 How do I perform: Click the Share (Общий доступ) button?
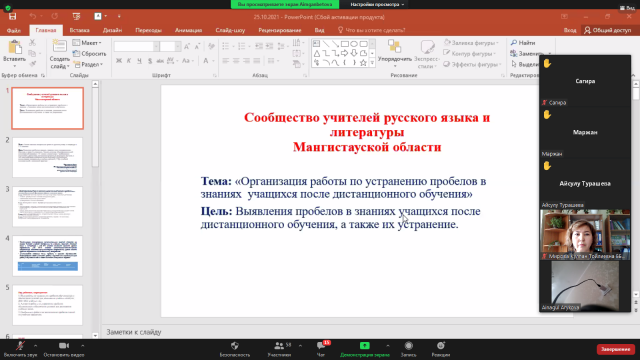pos(608,30)
